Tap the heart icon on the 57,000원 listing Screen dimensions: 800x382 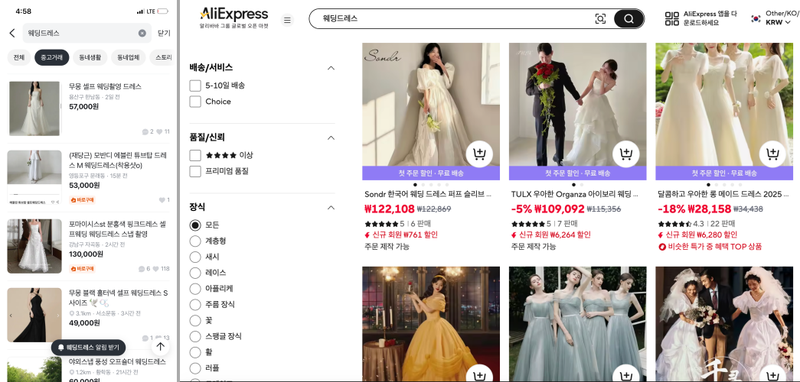click(159, 132)
